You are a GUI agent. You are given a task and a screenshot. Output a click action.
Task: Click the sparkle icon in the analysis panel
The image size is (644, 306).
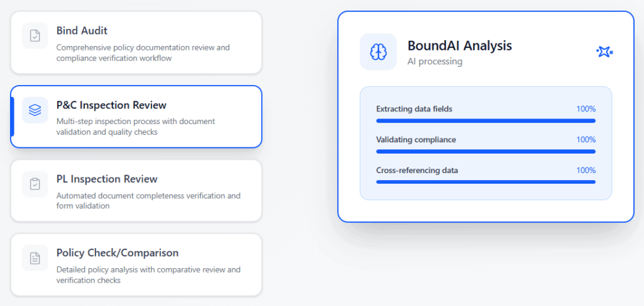[x=604, y=52]
